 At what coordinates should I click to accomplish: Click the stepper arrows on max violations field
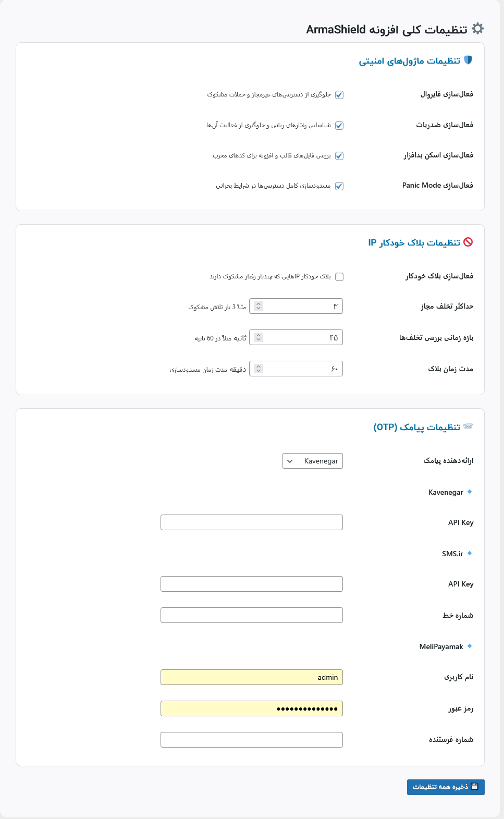(259, 306)
